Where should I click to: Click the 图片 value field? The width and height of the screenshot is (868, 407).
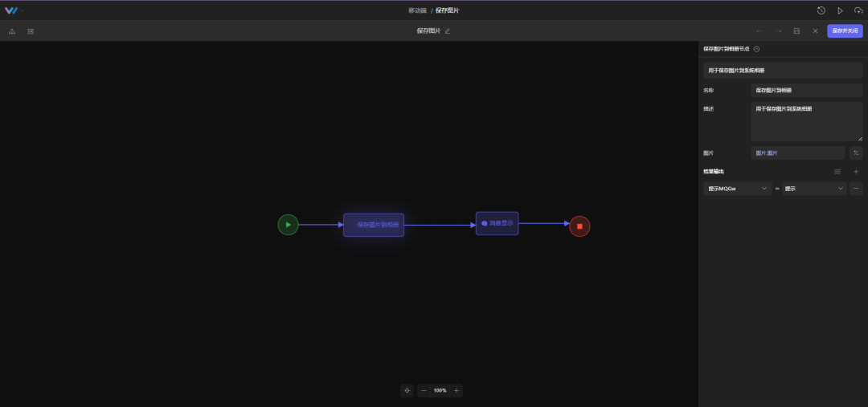tap(798, 153)
